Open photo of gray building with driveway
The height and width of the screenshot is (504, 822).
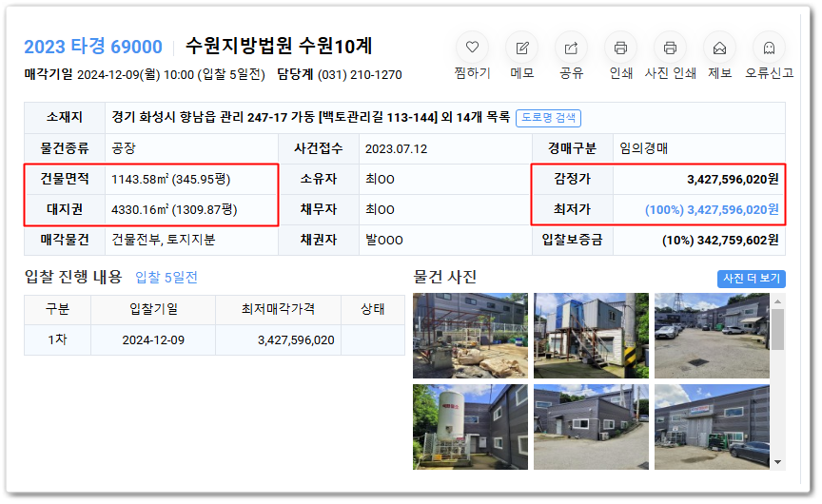[x=591, y=426]
